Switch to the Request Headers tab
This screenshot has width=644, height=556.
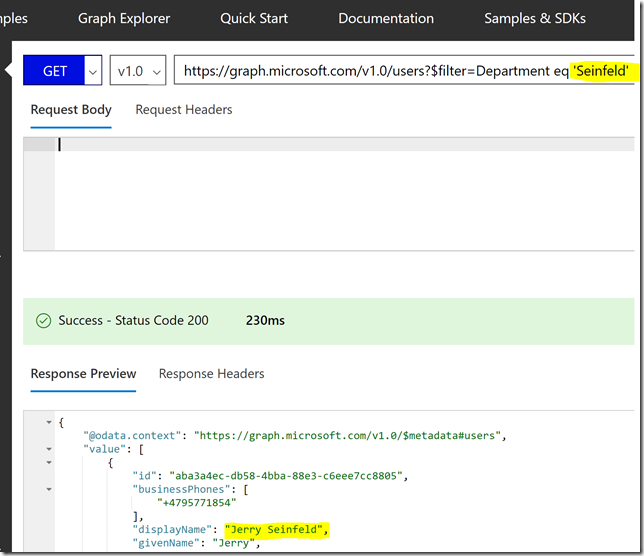pyautogui.click(x=184, y=110)
